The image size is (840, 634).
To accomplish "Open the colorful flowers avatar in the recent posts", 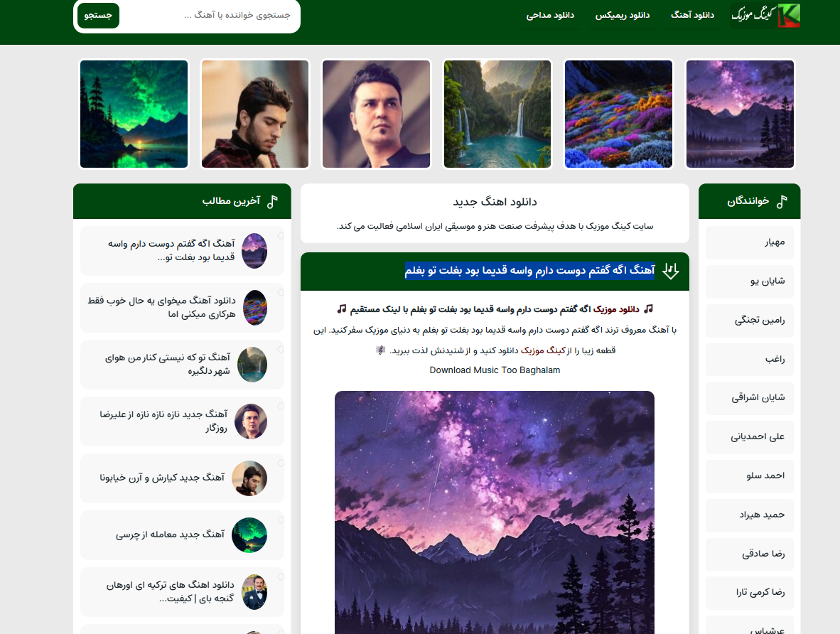I will pos(255,308).
